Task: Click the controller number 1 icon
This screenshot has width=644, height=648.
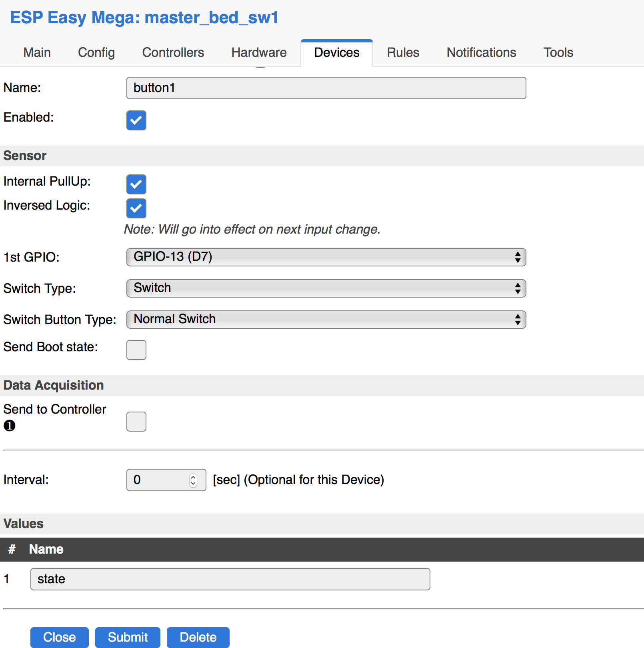Action: pyautogui.click(x=10, y=426)
